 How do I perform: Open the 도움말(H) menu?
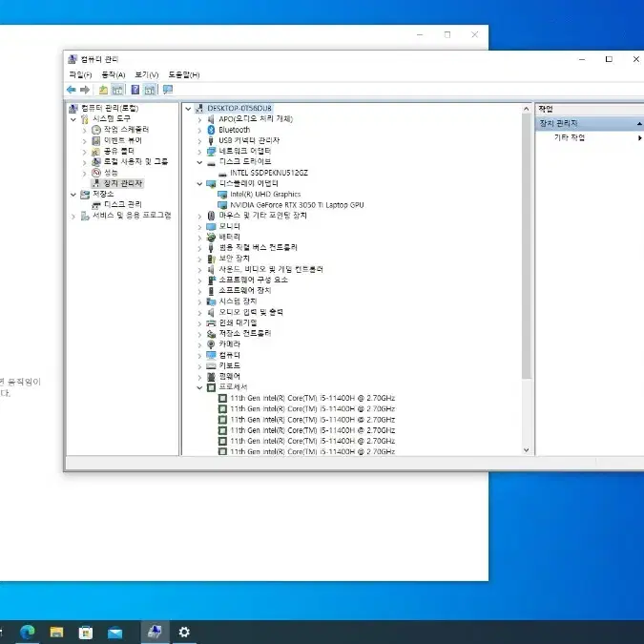184,74
